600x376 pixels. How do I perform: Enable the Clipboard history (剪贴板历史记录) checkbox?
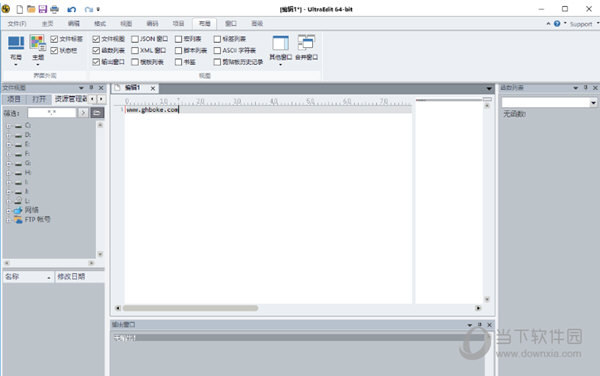pyautogui.click(x=217, y=62)
